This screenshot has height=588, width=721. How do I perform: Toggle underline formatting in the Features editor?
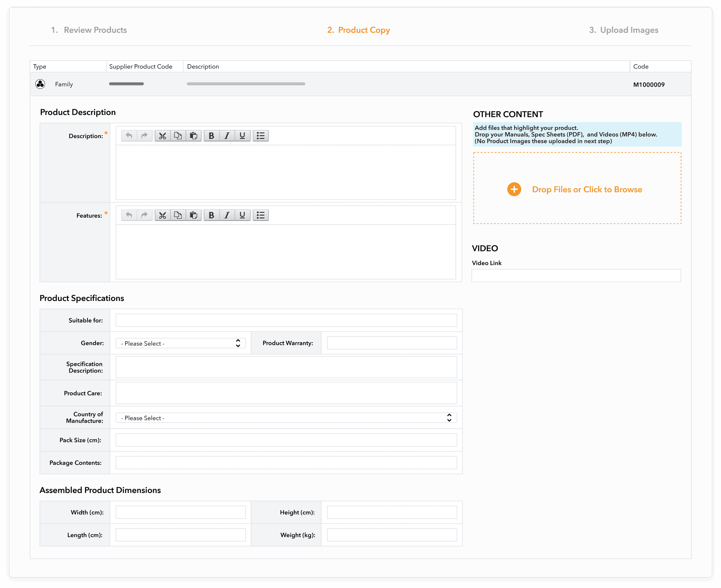pyautogui.click(x=242, y=215)
